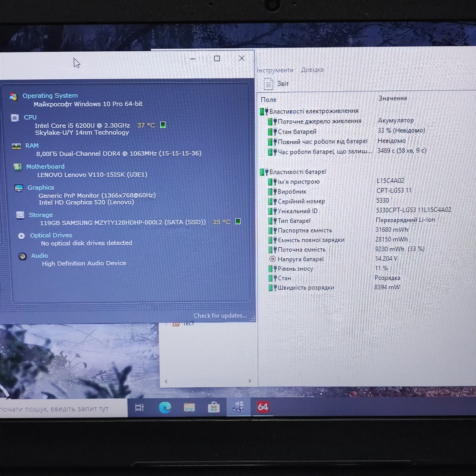Open Microsoft Store from the taskbar

click(x=213, y=408)
